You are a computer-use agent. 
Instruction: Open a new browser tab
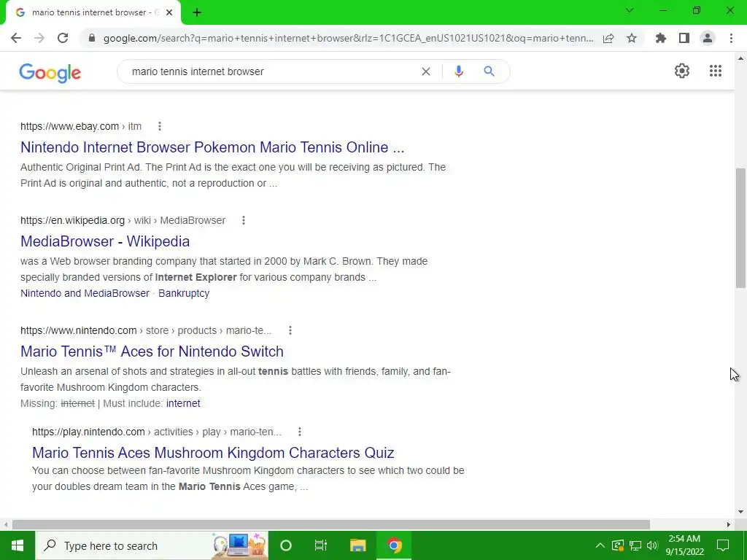coord(197,12)
